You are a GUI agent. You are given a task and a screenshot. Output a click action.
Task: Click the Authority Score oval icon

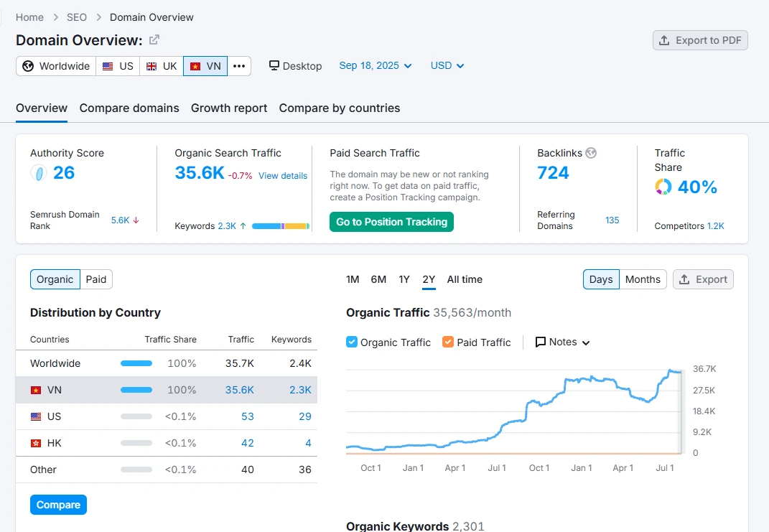39,173
